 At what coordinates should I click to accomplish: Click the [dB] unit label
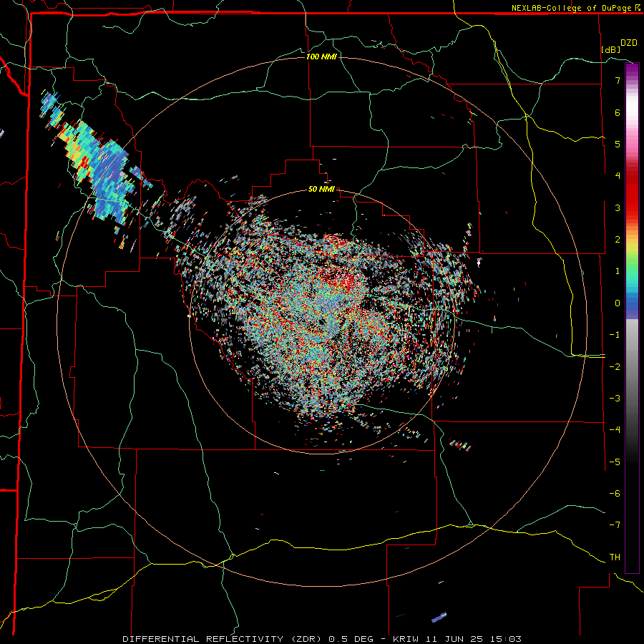[x=611, y=49]
